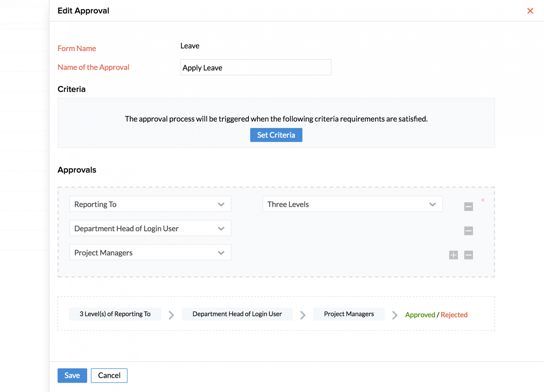Remove the Reporting To approver row

tap(468, 207)
